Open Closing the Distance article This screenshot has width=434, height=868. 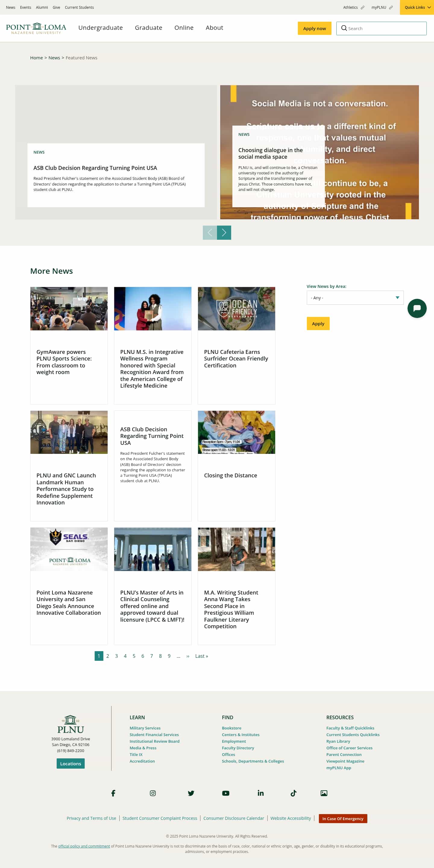(230, 476)
